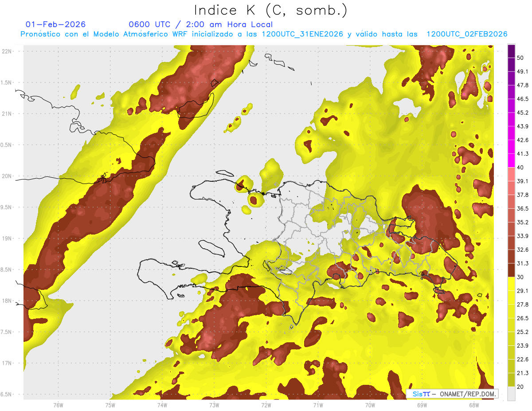Click the colorbar value "45.2"
The width and height of the screenshot is (532, 411).
[523, 113]
